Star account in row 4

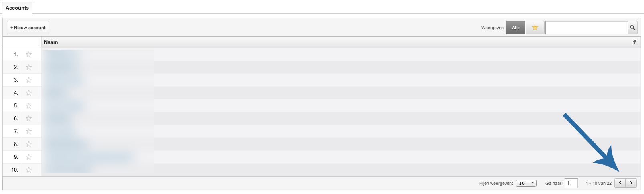tap(29, 93)
